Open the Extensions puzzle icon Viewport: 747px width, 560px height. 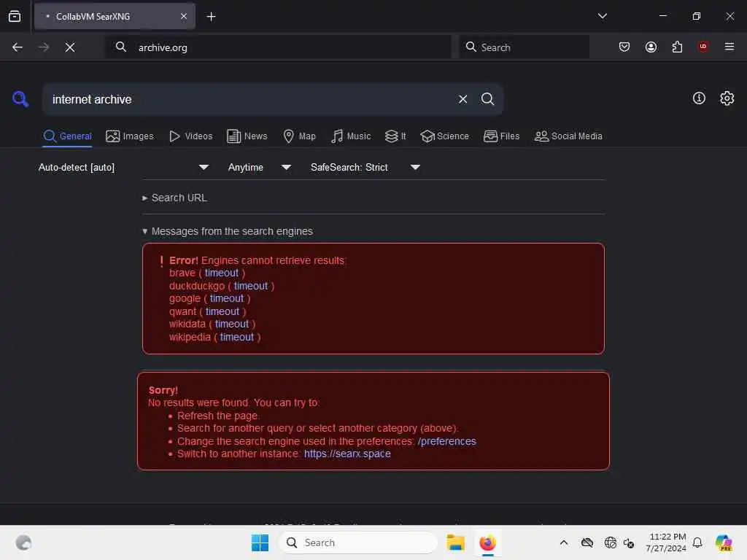677,47
